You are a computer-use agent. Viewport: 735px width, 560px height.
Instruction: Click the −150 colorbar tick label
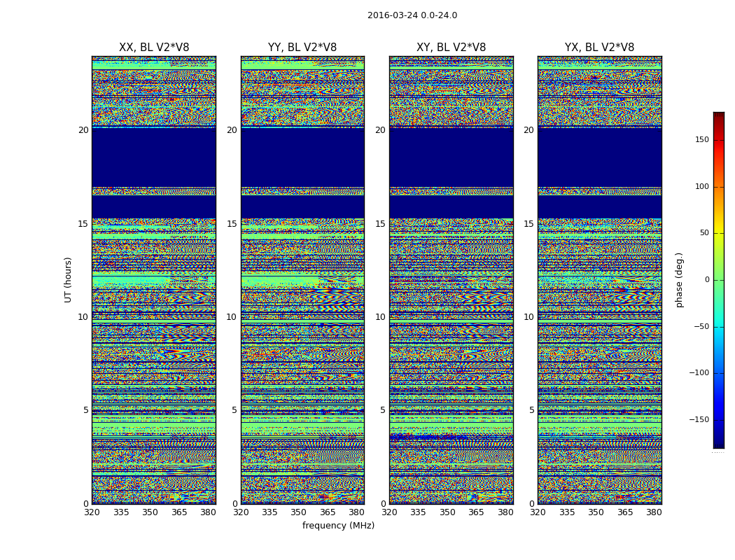click(699, 419)
